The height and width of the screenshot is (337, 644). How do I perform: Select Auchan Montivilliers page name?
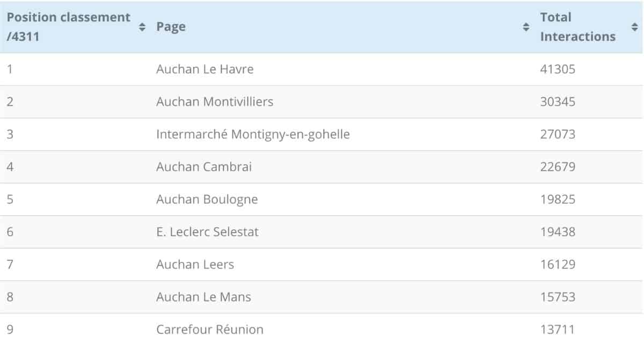215,101
